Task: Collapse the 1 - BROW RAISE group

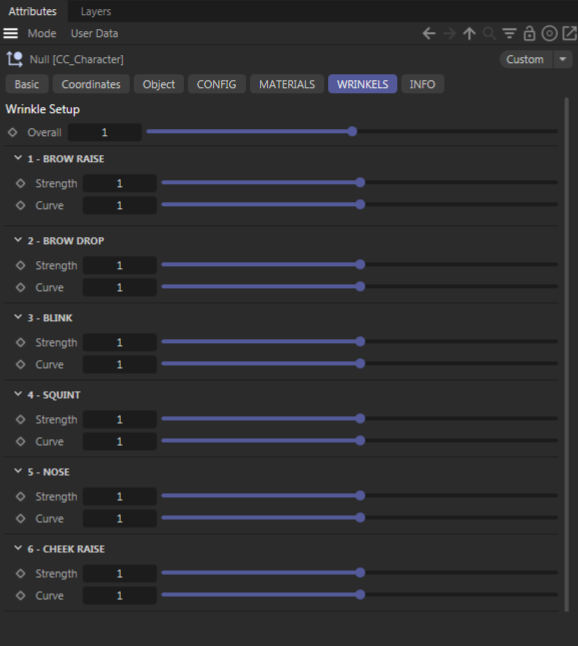Action: click(18, 158)
